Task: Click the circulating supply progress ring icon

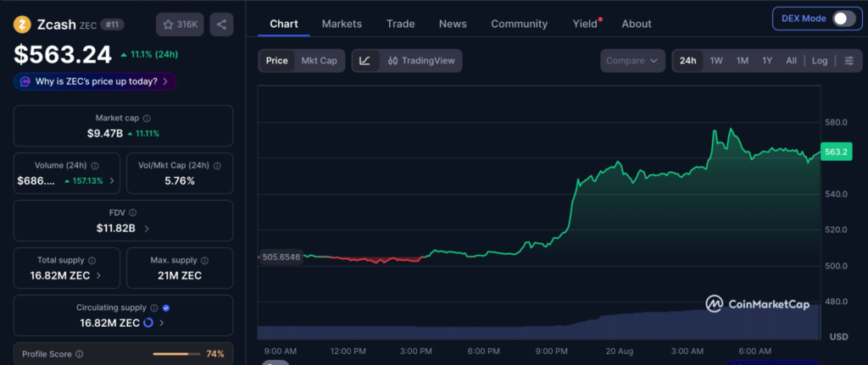Action: click(x=148, y=323)
